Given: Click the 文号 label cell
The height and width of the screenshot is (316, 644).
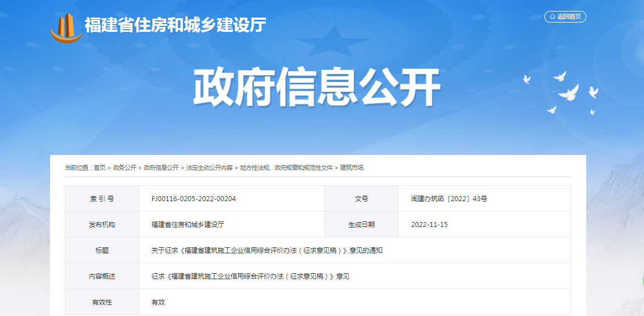Looking at the screenshot, I should [x=361, y=198].
